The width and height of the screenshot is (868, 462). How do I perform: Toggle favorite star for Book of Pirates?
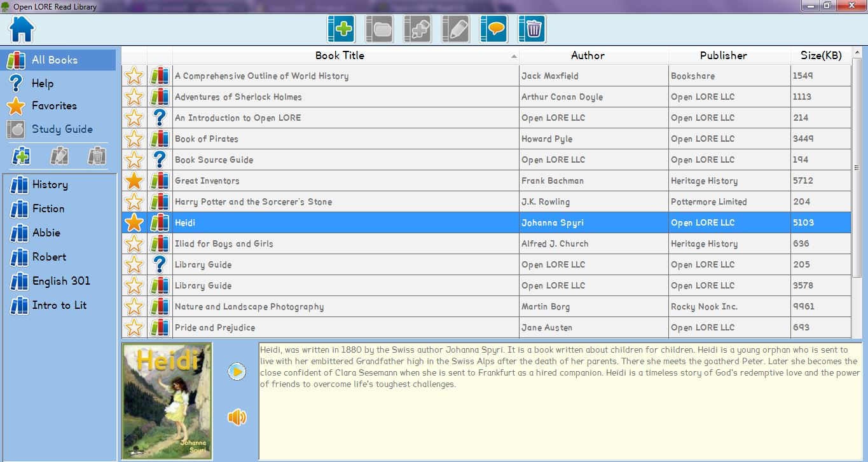coord(134,139)
